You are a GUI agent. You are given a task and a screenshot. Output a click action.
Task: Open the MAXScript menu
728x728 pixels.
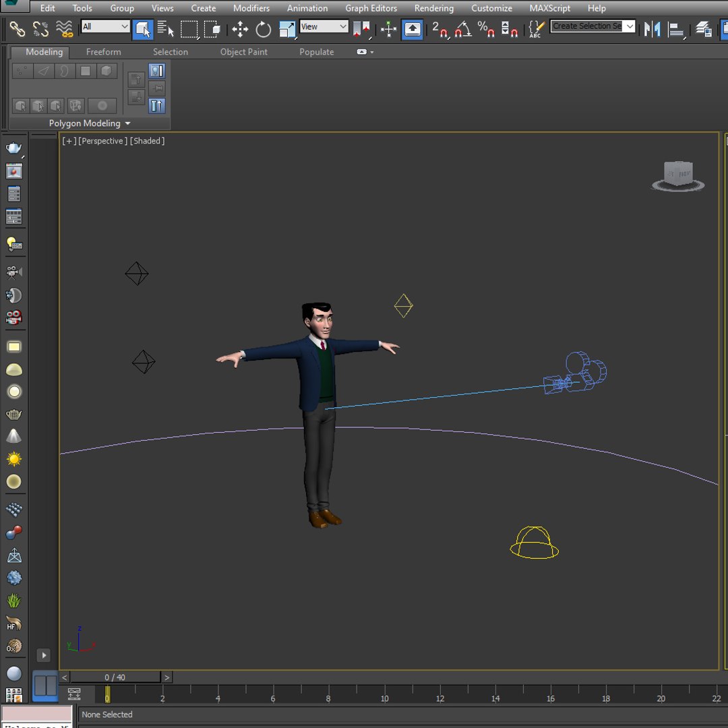click(x=550, y=8)
